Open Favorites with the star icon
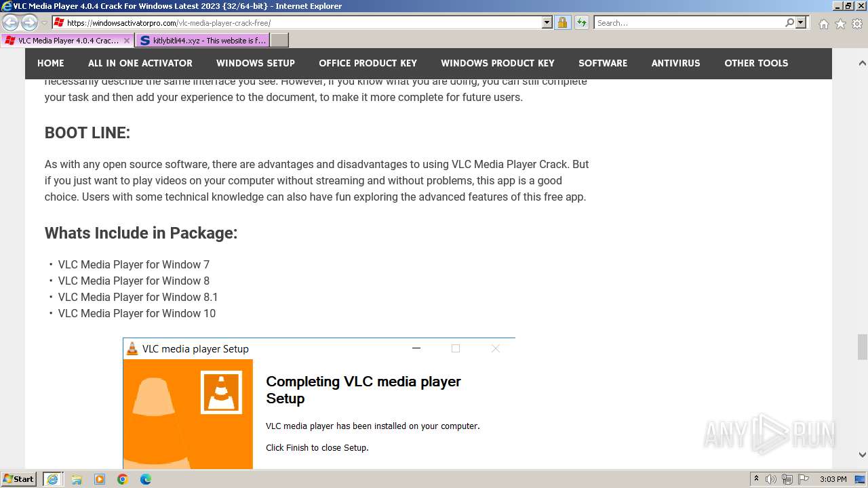The height and width of the screenshot is (488, 868). click(x=840, y=24)
